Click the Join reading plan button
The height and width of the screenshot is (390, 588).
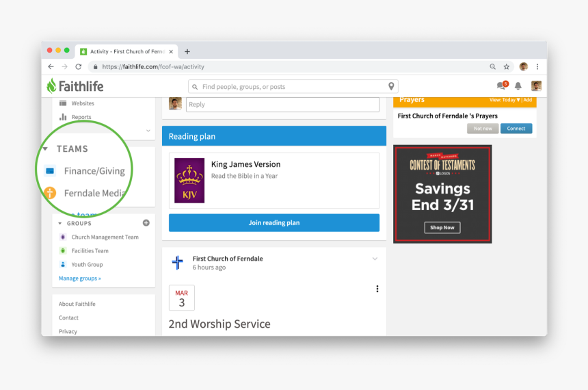click(x=274, y=222)
